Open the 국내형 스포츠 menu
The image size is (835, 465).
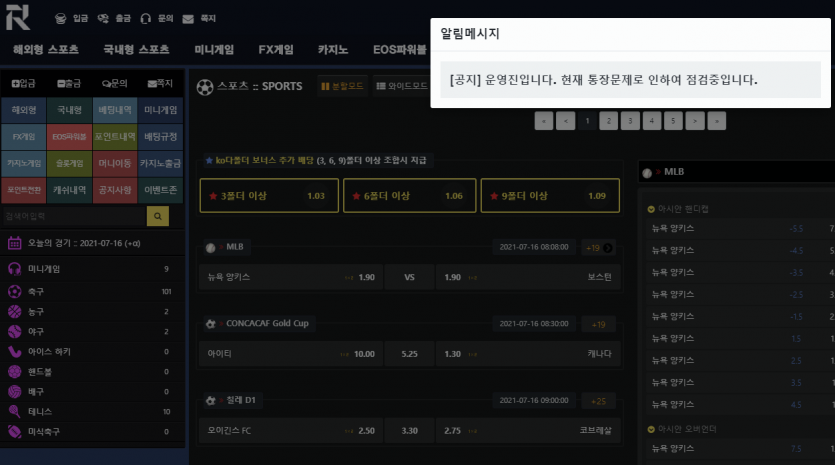pos(136,50)
